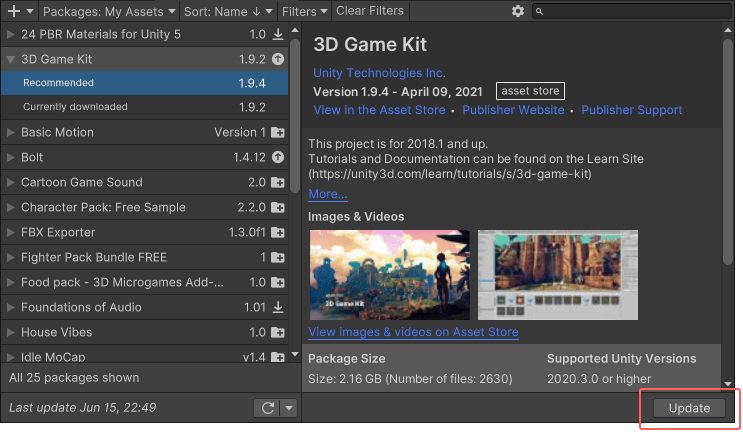Click the add package plus icon

tap(14, 11)
